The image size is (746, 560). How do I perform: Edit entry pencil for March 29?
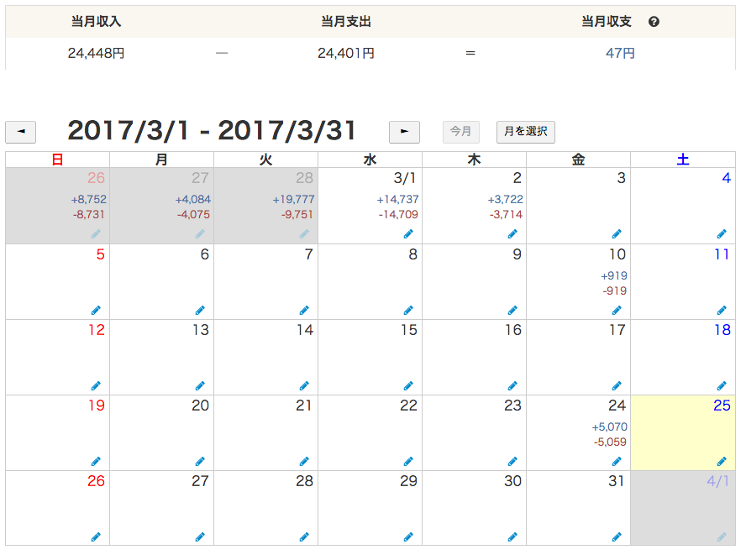408,537
